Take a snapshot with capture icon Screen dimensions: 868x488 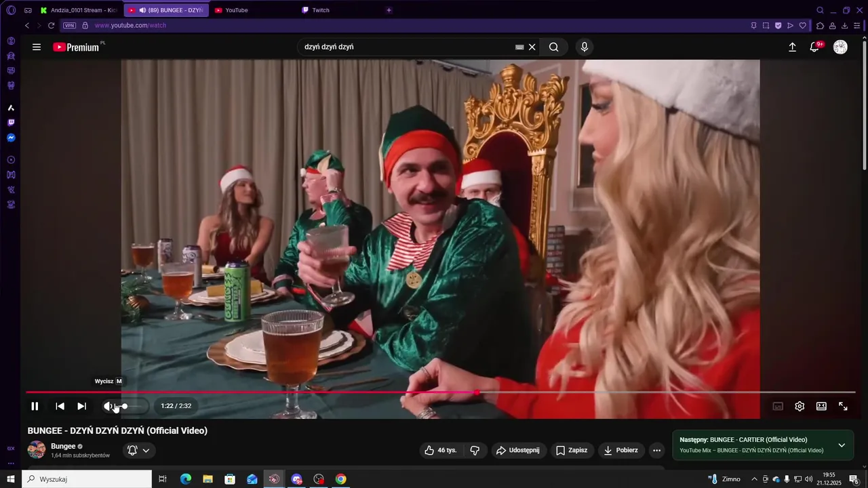pos(766,25)
